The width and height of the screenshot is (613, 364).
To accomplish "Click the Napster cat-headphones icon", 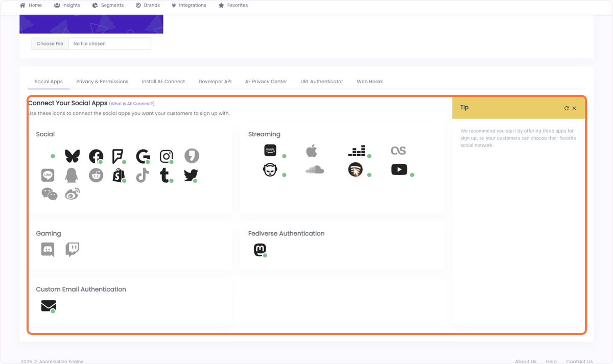I will pyautogui.click(x=270, y=169).
